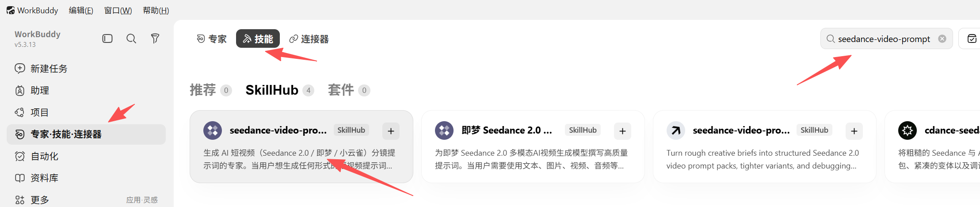Open the sidebar search magnifier icon

point(131,38)
